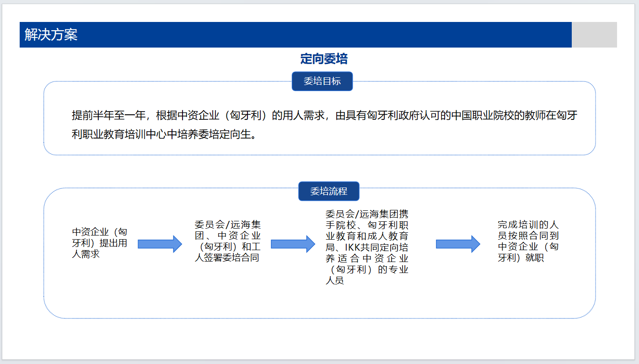
Task: Click the 委培流程 label badge
Action: [x=328, y=191]
